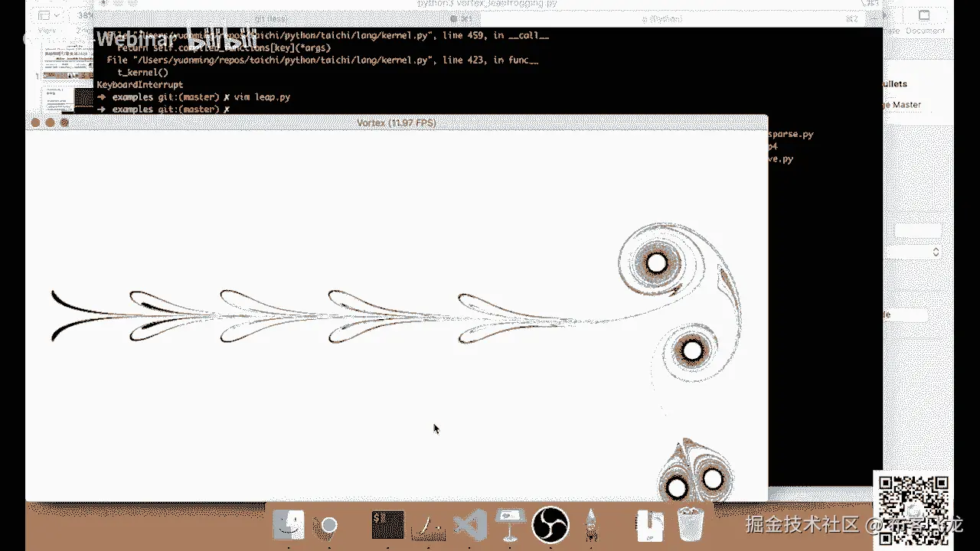Open Keynote from the Dock
Screen dimensions: 980x551
pos(508,525)
